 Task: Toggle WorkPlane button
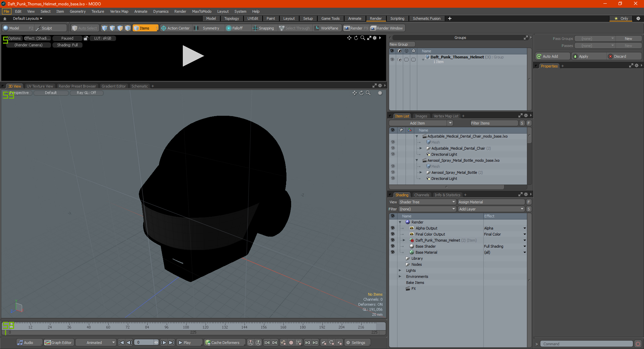(x=327, y=28)
